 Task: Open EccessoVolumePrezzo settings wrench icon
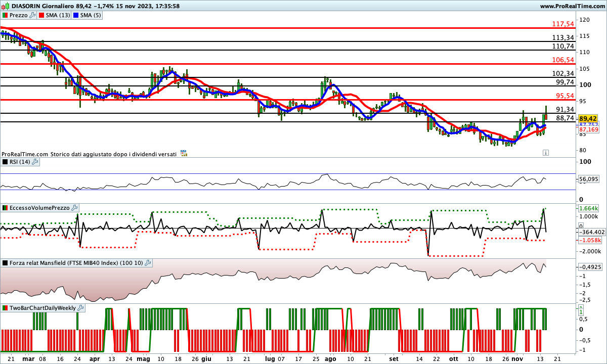(x=75, y=208)
